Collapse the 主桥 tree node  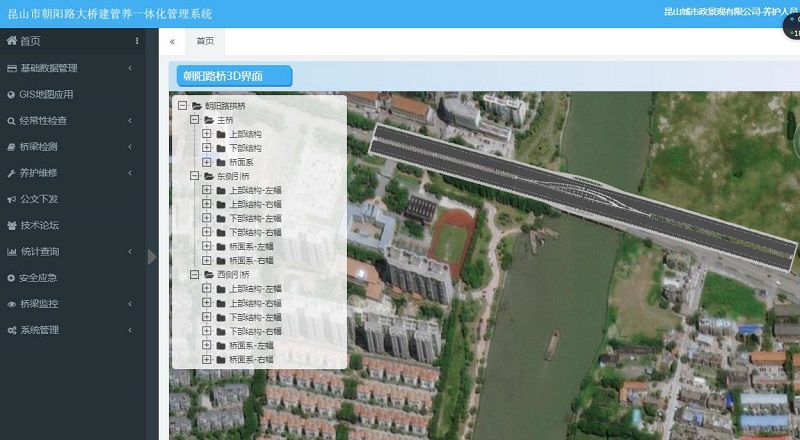[x=194, y=119]
